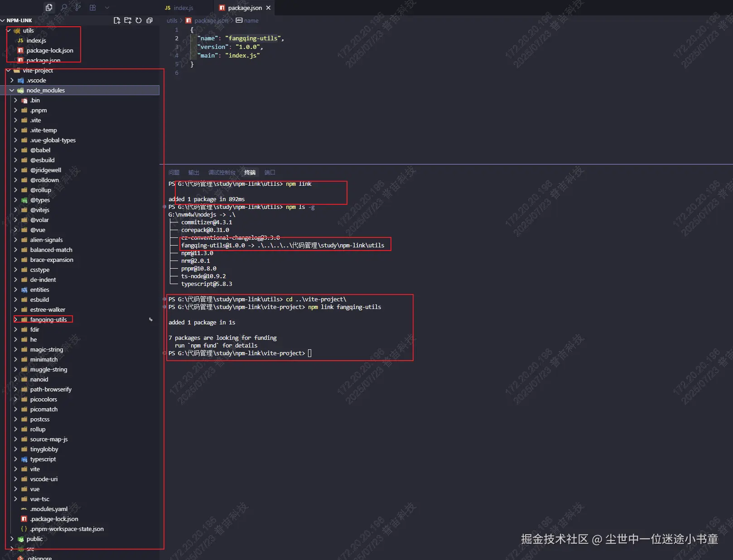Click the .modules.yaml file icon
Image resolution: width=733 pixels, height=560 pixels.
24,509
